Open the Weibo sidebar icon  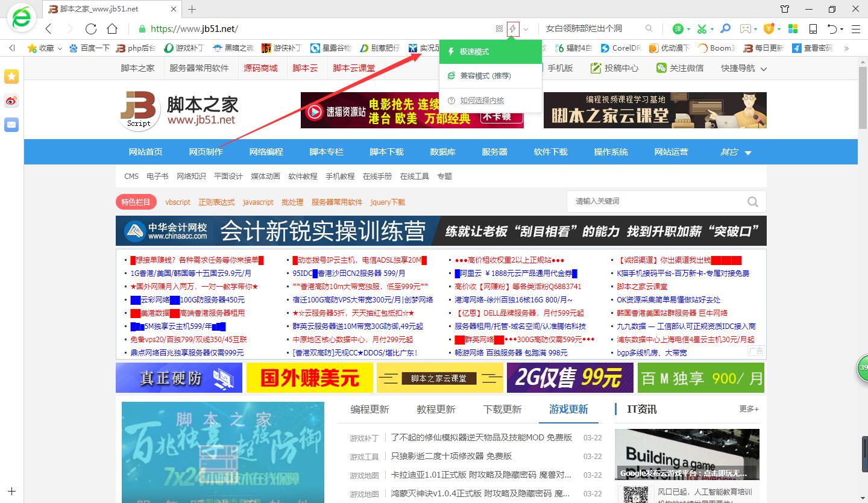coord(11,101)
